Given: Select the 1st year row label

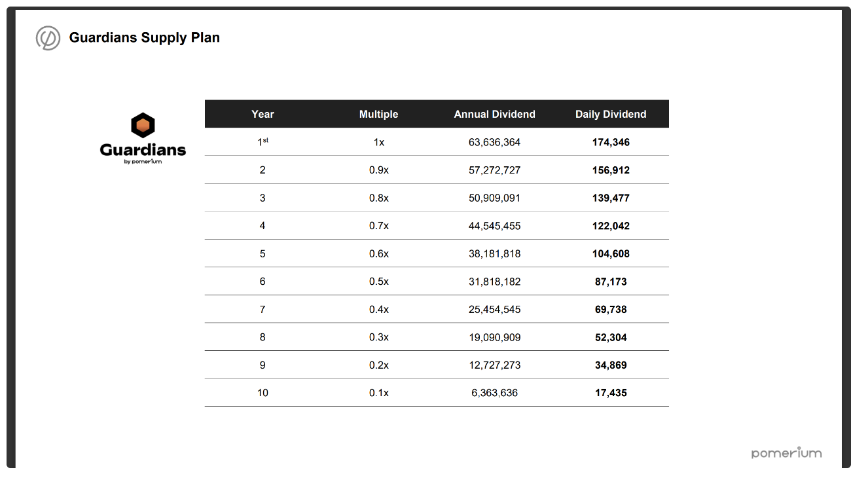Looking at the screenshot, I should point(262,141).
